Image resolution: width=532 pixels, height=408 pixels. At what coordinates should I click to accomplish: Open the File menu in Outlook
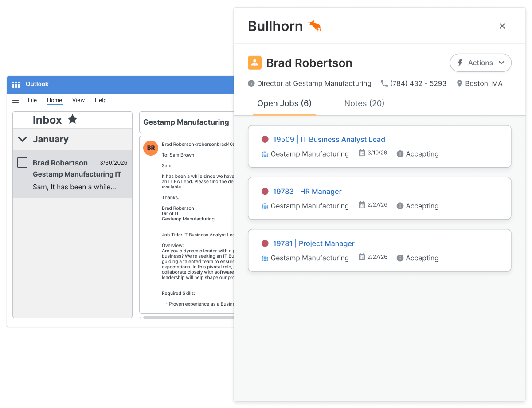tap(32, 100)
